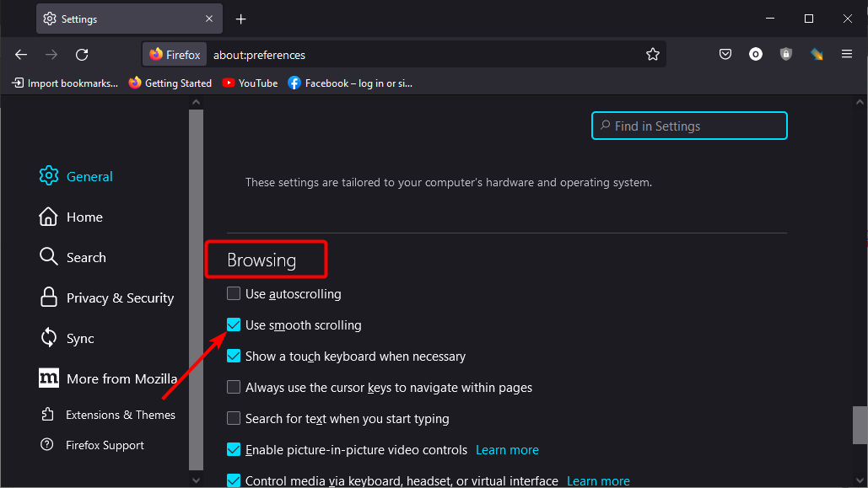The width and height of the screenshot is (868, 488).
Task: Click the forward navigation arrow
Action: coord(51,54)
